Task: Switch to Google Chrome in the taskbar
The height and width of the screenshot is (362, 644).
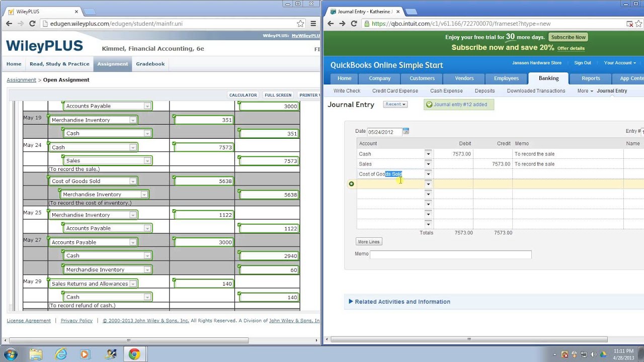Action: tap(134, 354)
